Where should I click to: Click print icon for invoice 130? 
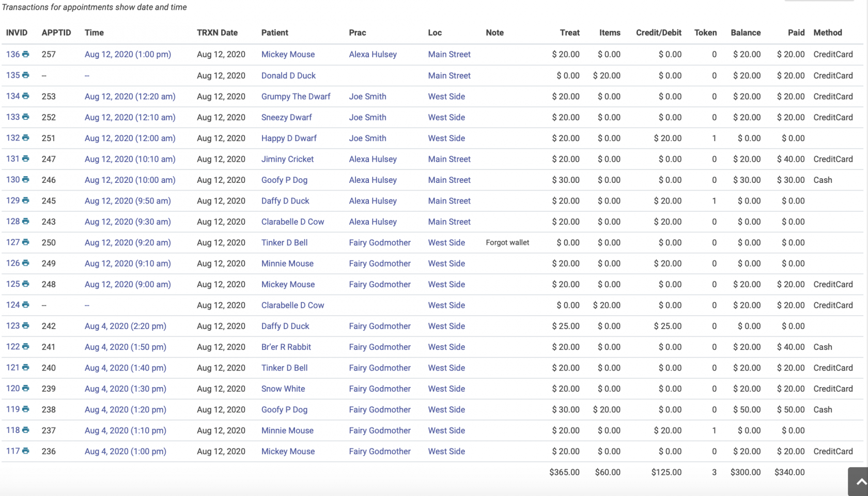click(26, 179)
